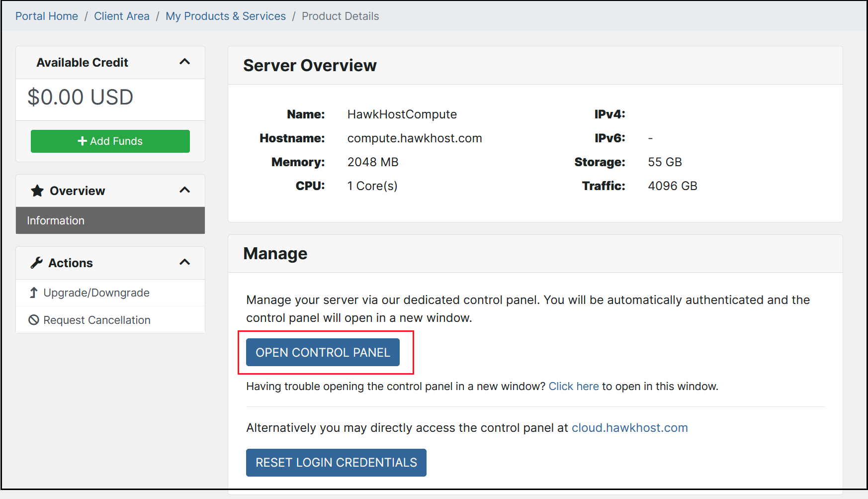
Task: Click the plus icon on Add Funds
Action: point(83,141)
